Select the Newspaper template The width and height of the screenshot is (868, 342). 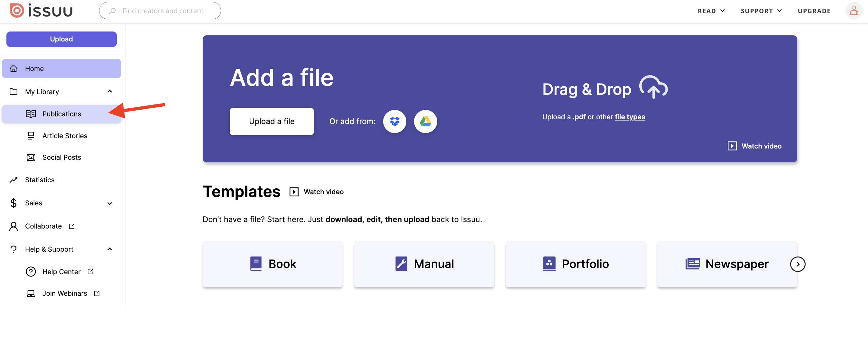point(726,264)
